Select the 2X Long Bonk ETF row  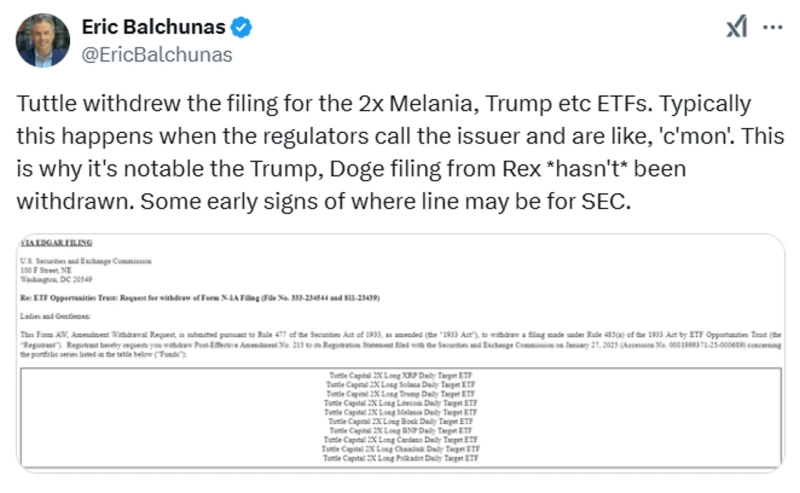point(401,421)
